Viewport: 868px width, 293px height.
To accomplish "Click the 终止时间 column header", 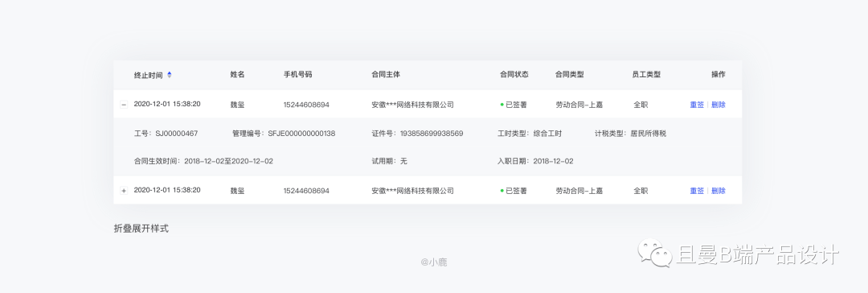I will tap(149, 75).
